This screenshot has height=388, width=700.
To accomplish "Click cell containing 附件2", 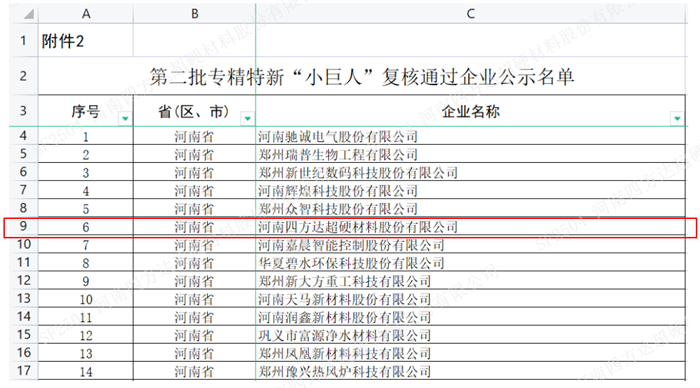I will click(86, 41).
